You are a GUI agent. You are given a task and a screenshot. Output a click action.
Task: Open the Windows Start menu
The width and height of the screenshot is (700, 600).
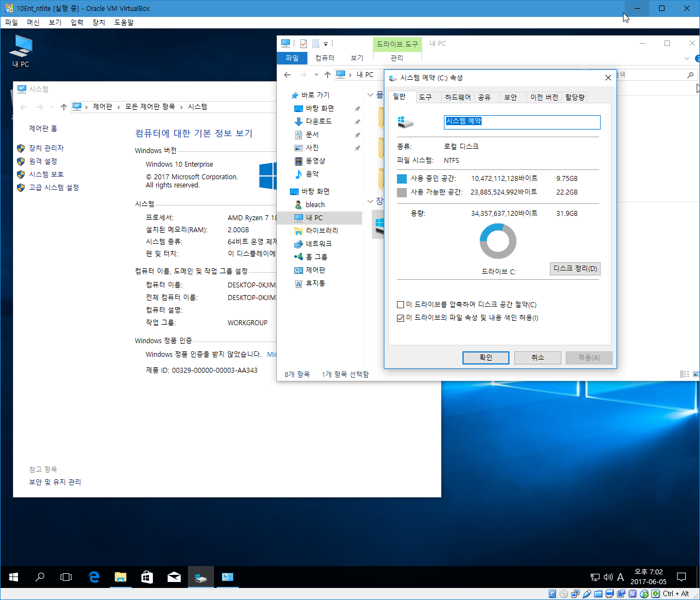click(14, 577)
